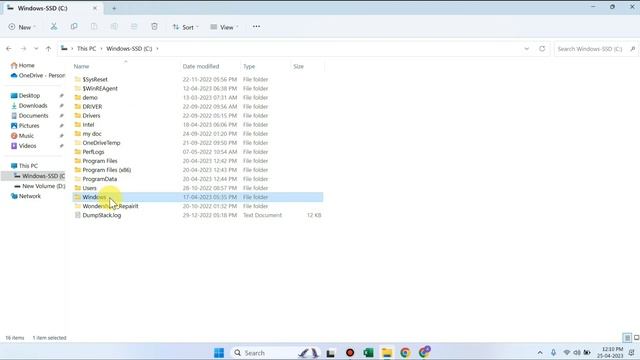Open the New item dropdown
Viewport: 640px width, 360px height.
click(x=22, y=27)
